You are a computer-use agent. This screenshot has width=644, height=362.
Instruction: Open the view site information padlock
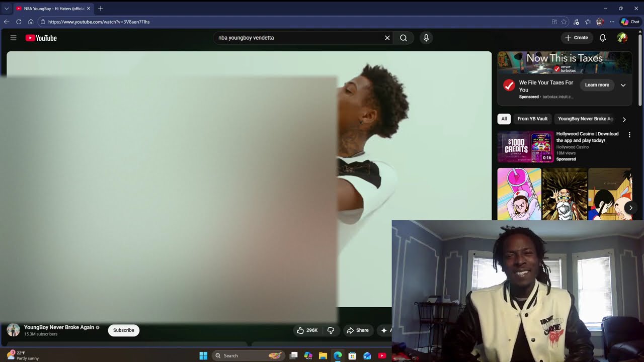point(43,22)
